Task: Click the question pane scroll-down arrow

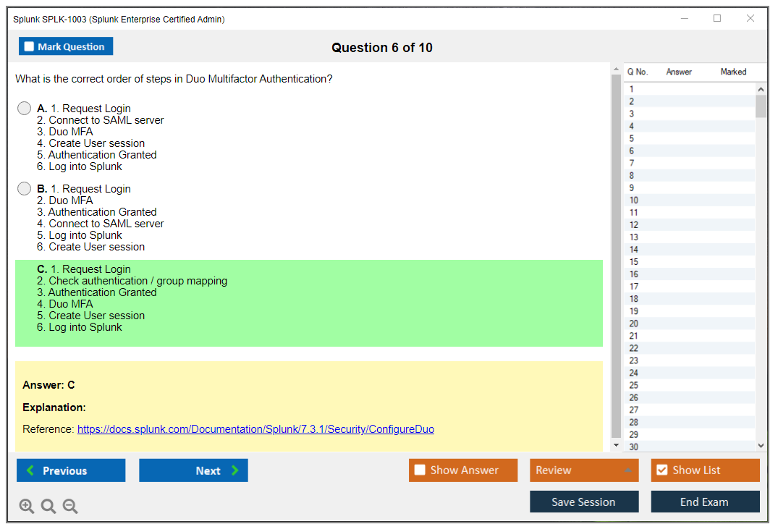Action: [x=617, y=445]
